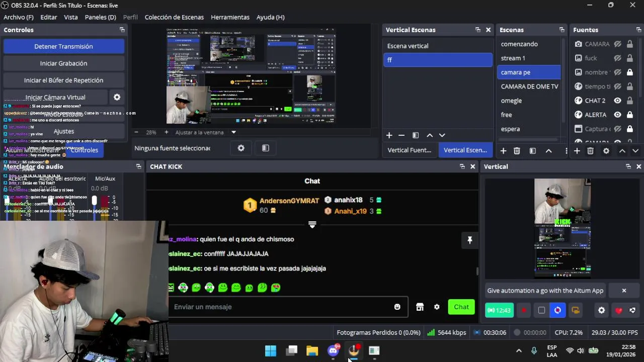Open source properties gear in Fuentes
Image resolution: width=644 pixels, height=362 pixels.
point(606,151)
